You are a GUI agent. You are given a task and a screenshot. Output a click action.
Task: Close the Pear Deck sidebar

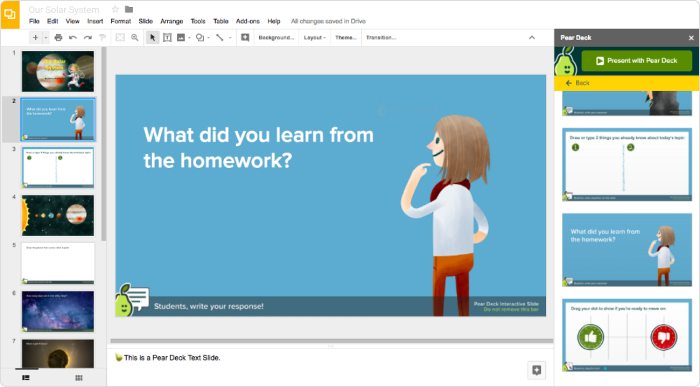691,38
